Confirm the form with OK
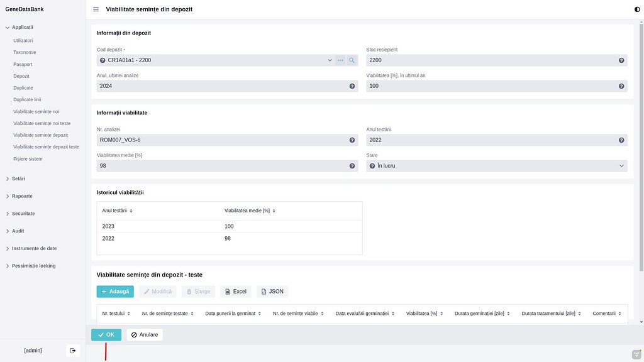This screenshot has width=644, height=362. point(106,335)
